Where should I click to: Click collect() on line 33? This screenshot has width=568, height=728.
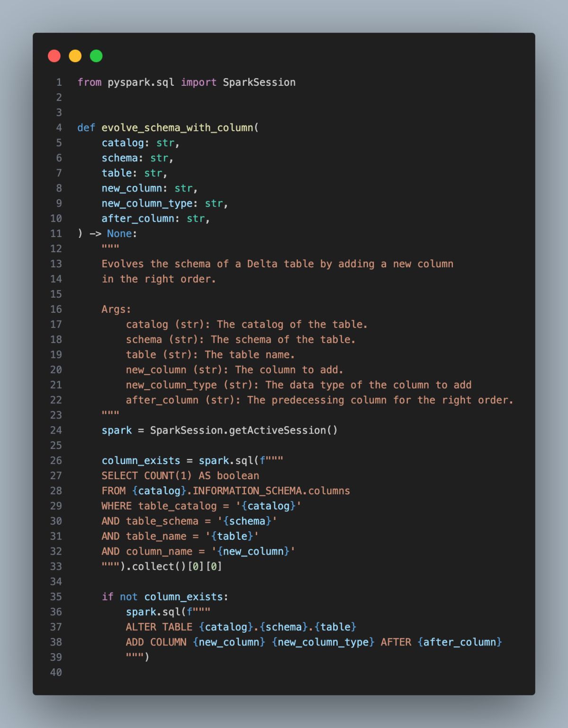coord(159,567)
